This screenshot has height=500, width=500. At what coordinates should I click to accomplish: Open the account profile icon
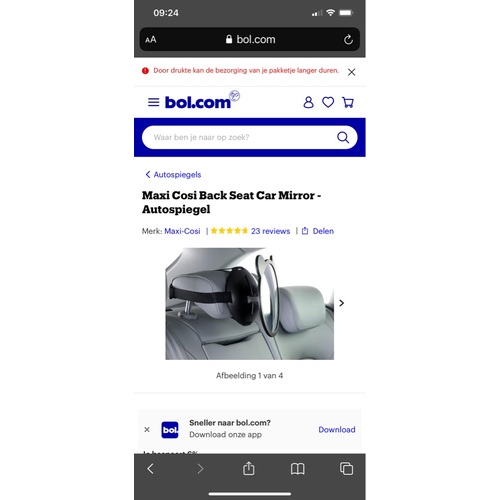click(308, 102)
